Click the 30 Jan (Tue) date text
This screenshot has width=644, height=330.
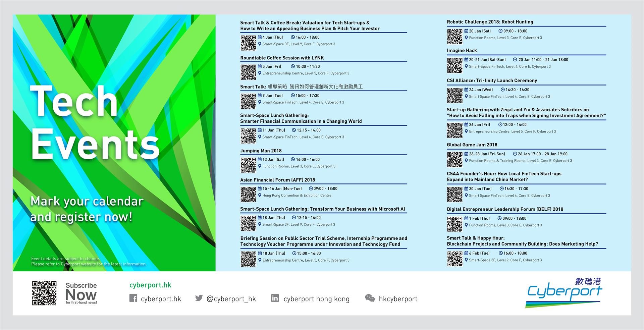480,189
